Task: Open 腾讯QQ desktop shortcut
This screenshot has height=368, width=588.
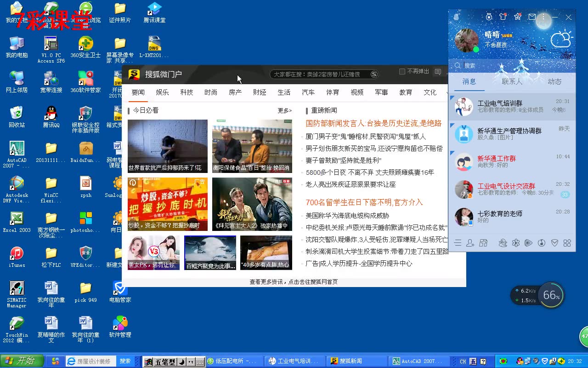Action: pos(51,117)
